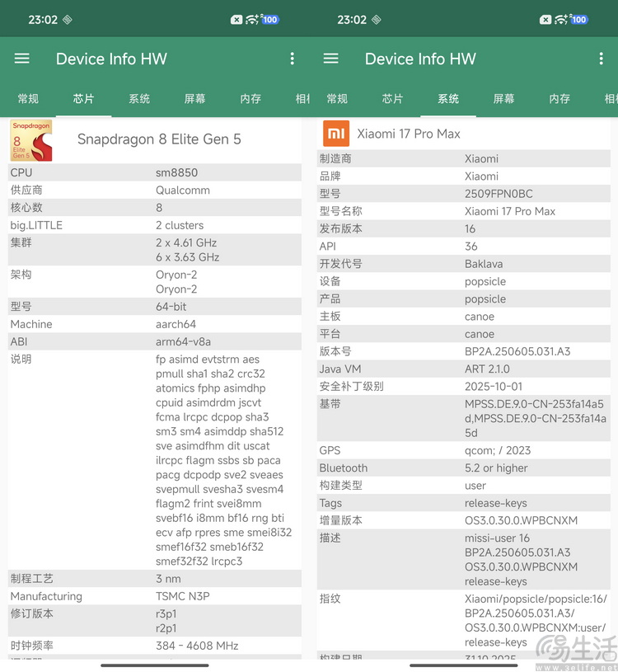Tap Bluetooth 5.2 or higher row

pyautogui.click(x=464, y=468)
